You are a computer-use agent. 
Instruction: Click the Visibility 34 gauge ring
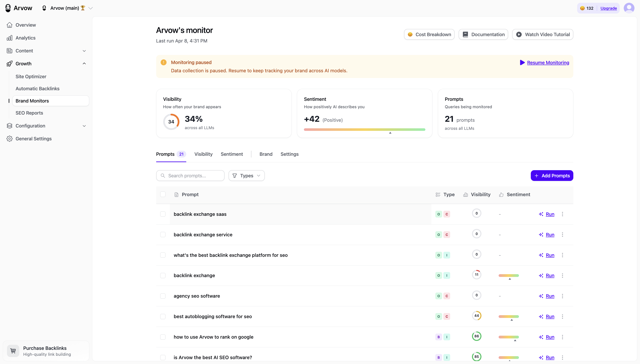(x=171, y=122)
